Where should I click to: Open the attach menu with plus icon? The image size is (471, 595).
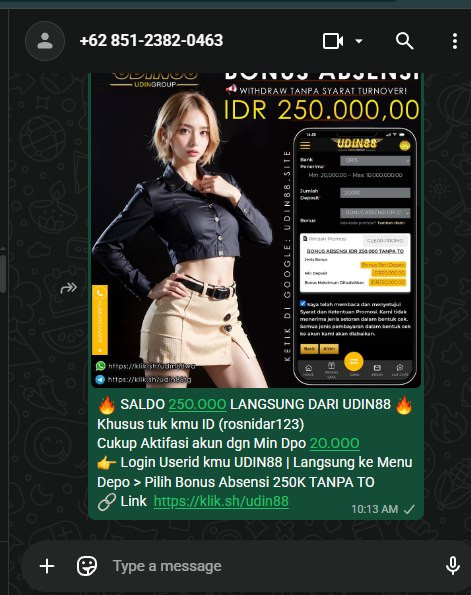[47, 566]
